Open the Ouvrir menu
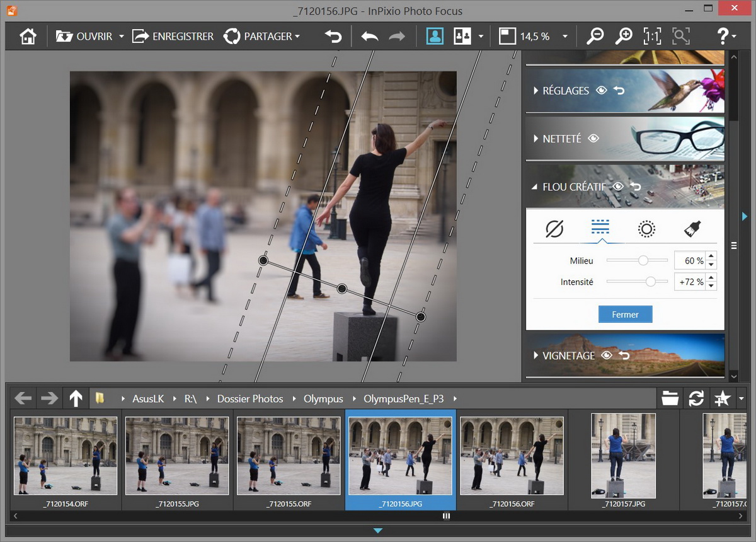756x542 pixels. (x=90, y=37)
